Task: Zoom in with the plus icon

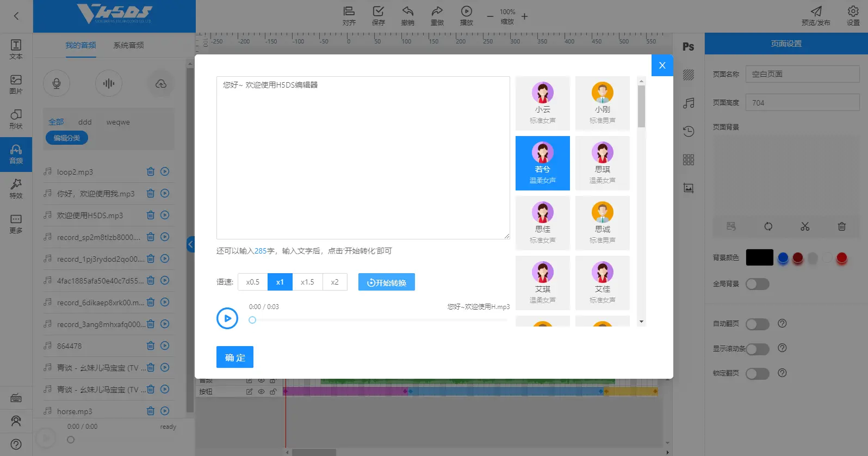Action: coord(524,16)
